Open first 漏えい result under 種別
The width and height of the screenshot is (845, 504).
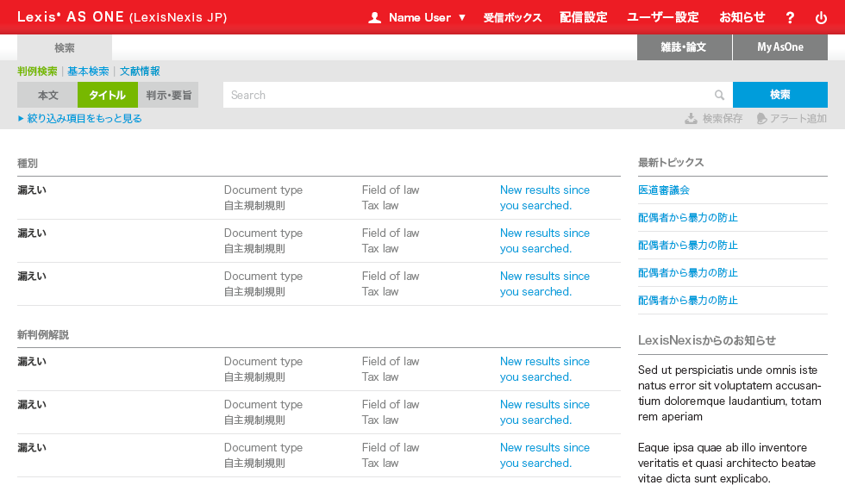(x=32, y=190)
